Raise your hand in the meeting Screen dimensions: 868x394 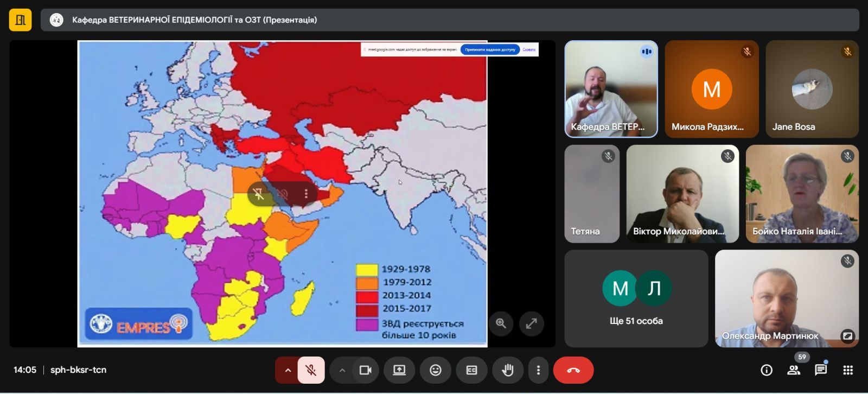pyautogui.click(x=507, y=370)
